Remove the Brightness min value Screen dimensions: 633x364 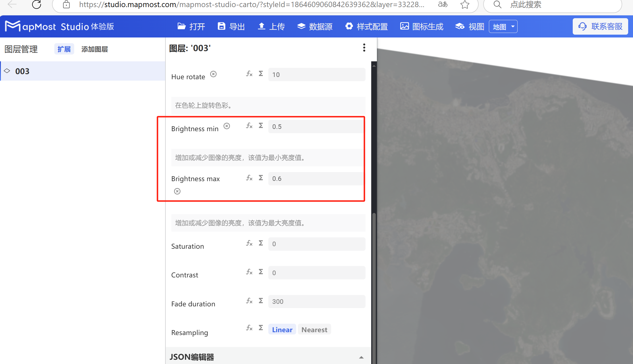[x=227, y=126]
